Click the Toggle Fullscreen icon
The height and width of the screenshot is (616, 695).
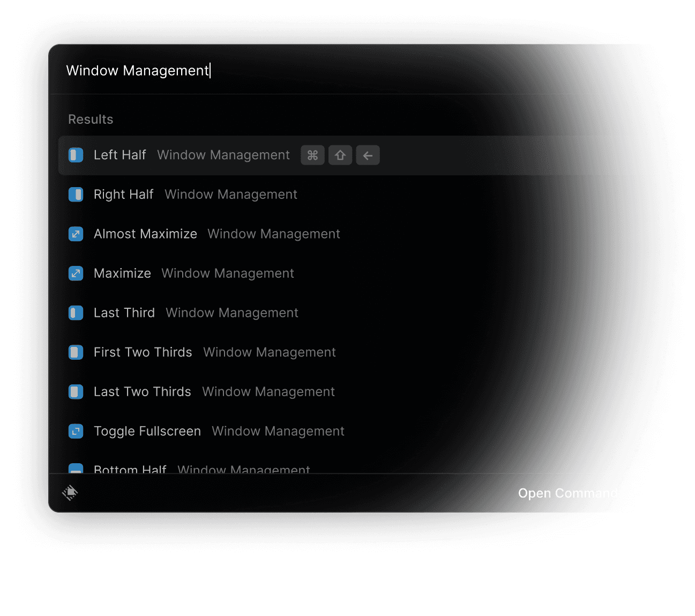click(x=76, y=431)
